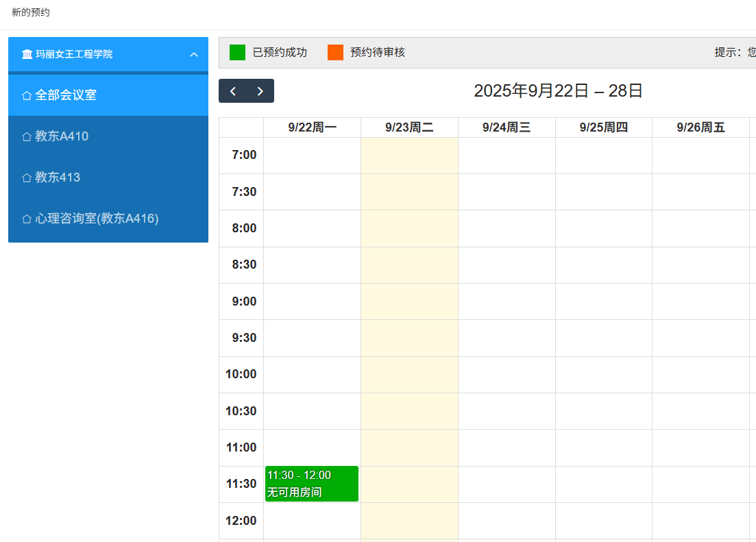The image size is (756, 542).
Task: Click the orange 预约待审核 legend swatch
Action: pos(335,52)
